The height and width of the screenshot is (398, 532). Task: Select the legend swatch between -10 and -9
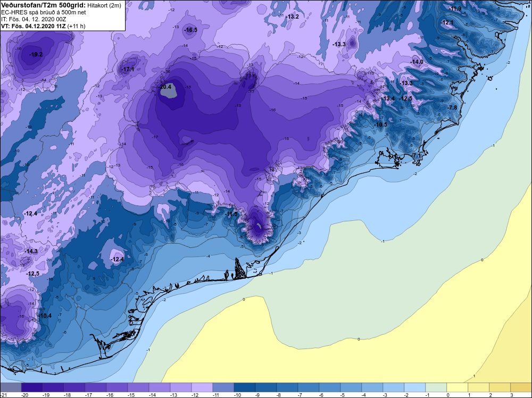(245, 387)
